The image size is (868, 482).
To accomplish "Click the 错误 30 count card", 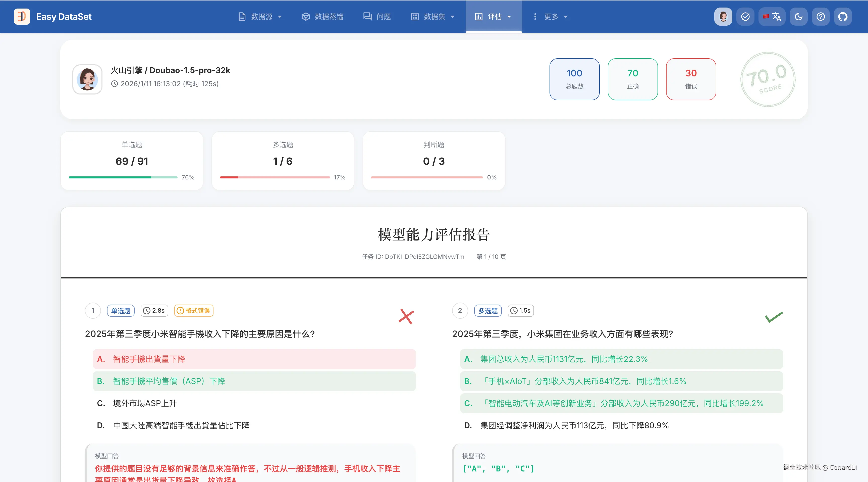I will pos(691,79).
